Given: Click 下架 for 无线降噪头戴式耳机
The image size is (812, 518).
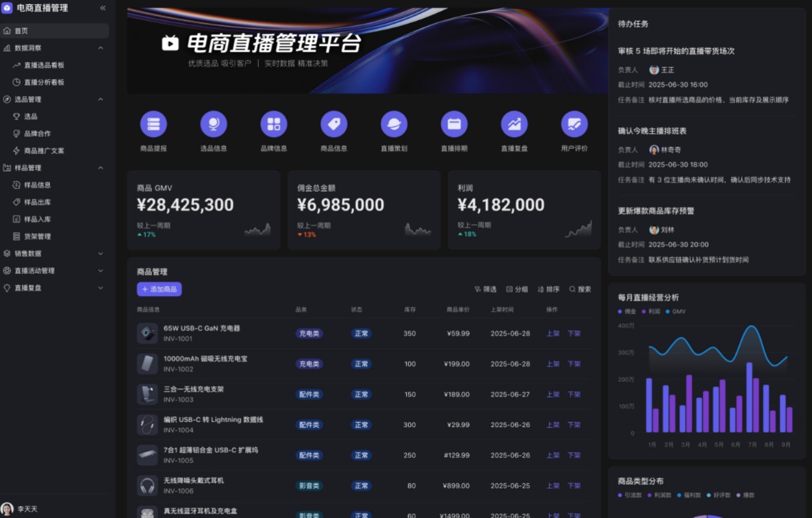Looking at the screenshot, I should click(x=574, y=486).
